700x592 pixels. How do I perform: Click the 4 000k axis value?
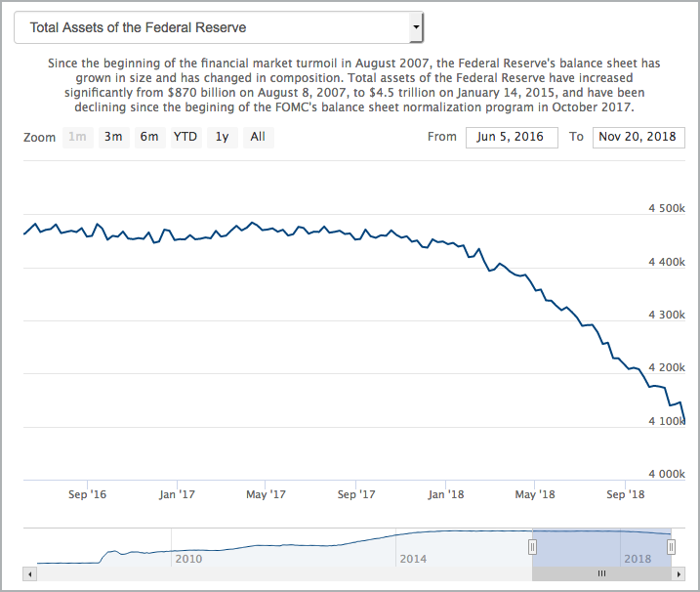pyautogui.click(x=667, y=474)
